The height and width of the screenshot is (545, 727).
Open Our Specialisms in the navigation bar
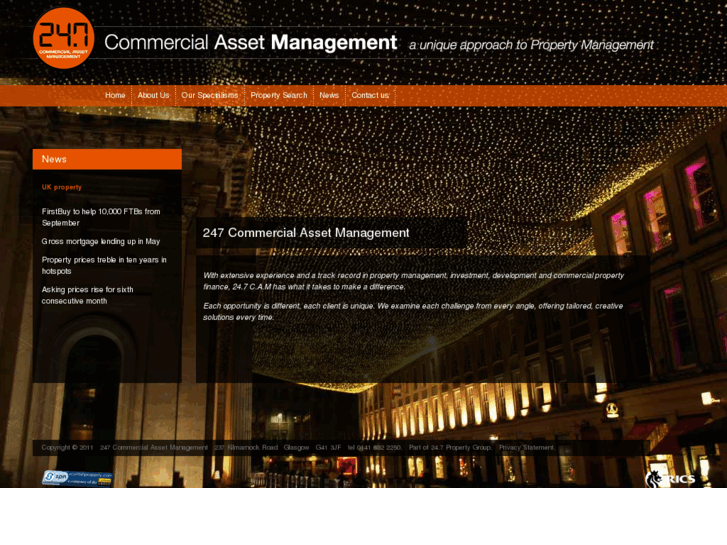point(210,95)
